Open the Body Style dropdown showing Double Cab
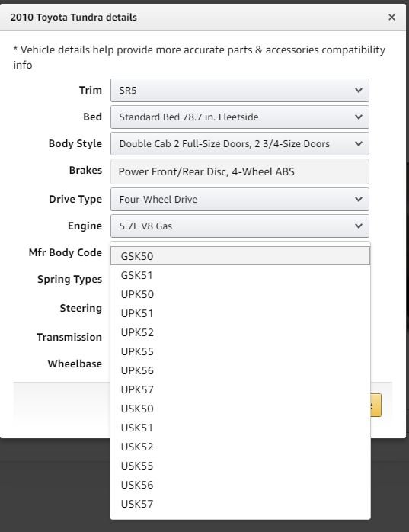 point(240,144)
